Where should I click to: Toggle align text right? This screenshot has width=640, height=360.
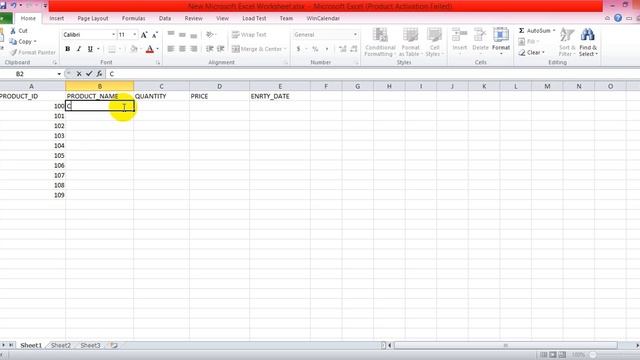[x=194, y=49]
